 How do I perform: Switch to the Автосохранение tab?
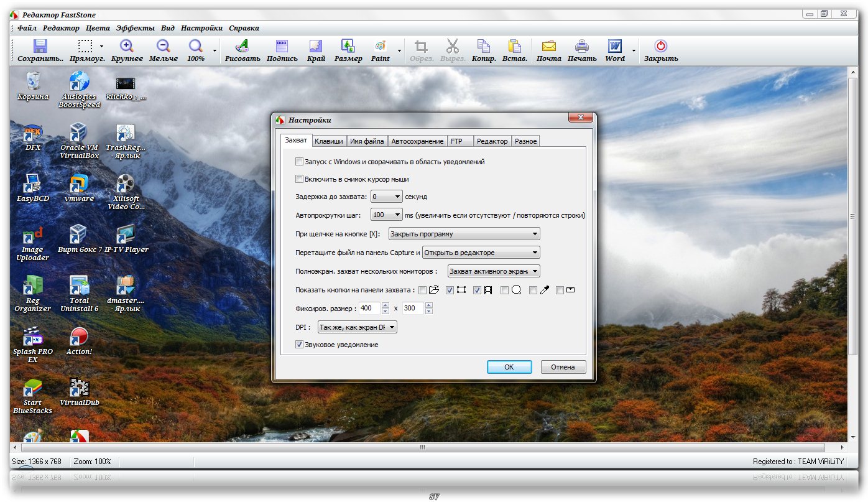pos(417,141)
